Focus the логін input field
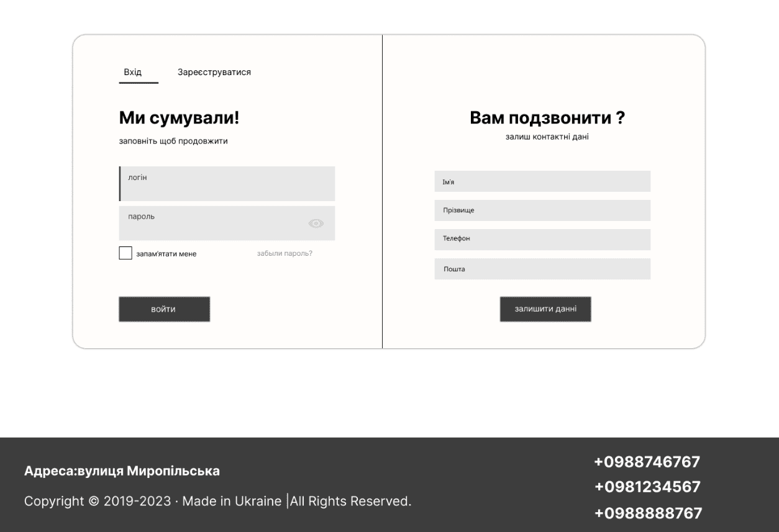This screenshot has height=532, width=779. click(x=227, y=184)
